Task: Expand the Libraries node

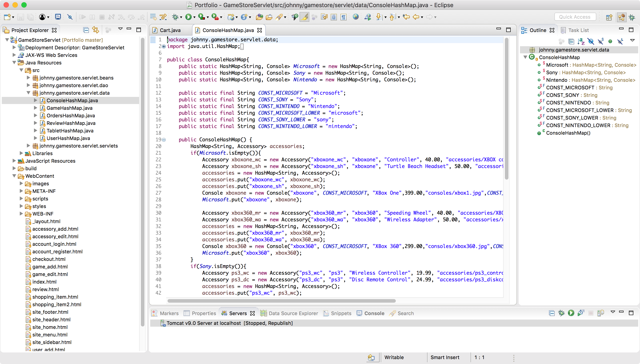Action: (22, 153)
